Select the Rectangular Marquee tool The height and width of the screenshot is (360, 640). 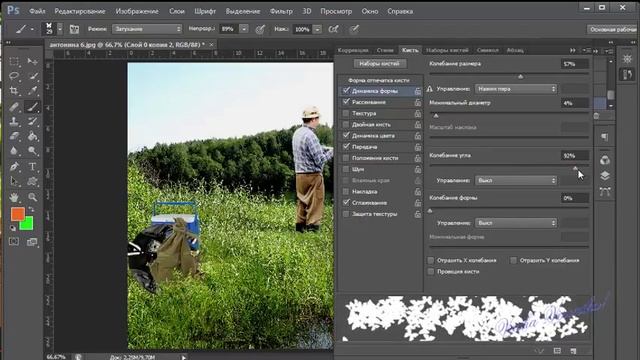tap(14, 61)
